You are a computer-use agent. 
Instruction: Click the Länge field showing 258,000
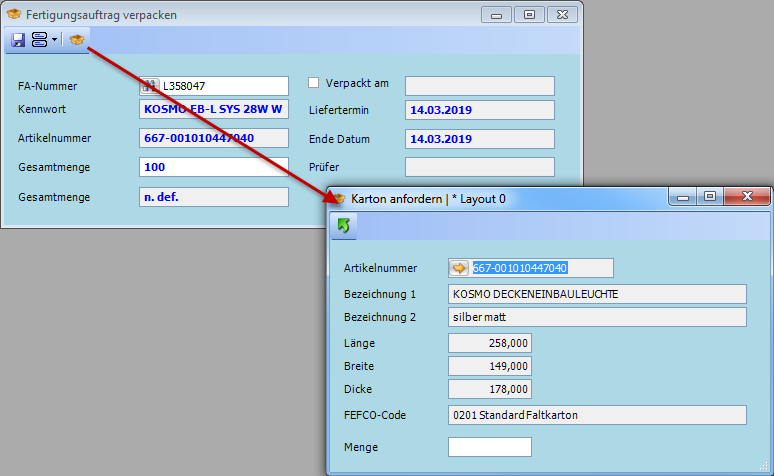[x=489, y=343]
